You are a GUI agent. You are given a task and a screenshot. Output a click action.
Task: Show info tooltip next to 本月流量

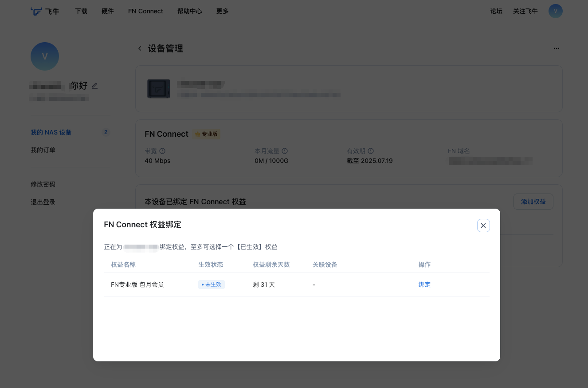click(x=285, y=151)
